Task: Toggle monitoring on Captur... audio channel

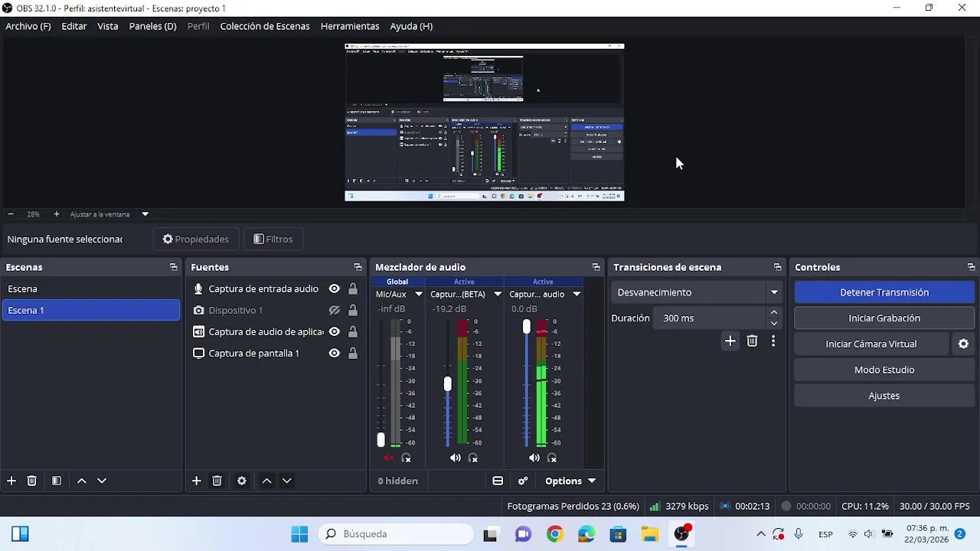Action: [552, 458]
